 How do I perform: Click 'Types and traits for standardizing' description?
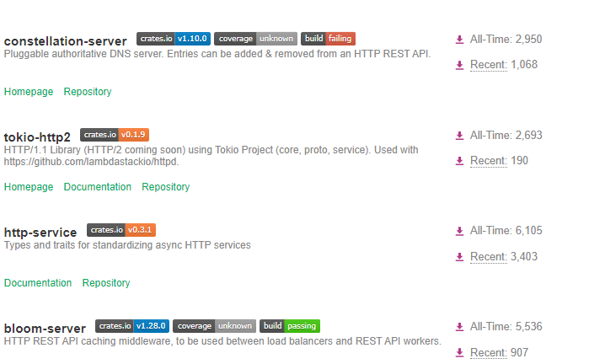click(x=127, y=245)
